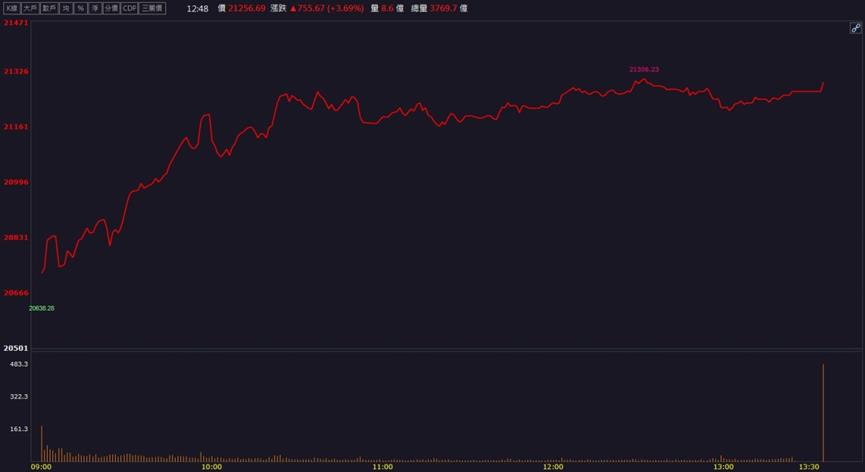The image size is (865, 472).
Task: Click the 21161 price axis label
Action: tap(16, 127)
